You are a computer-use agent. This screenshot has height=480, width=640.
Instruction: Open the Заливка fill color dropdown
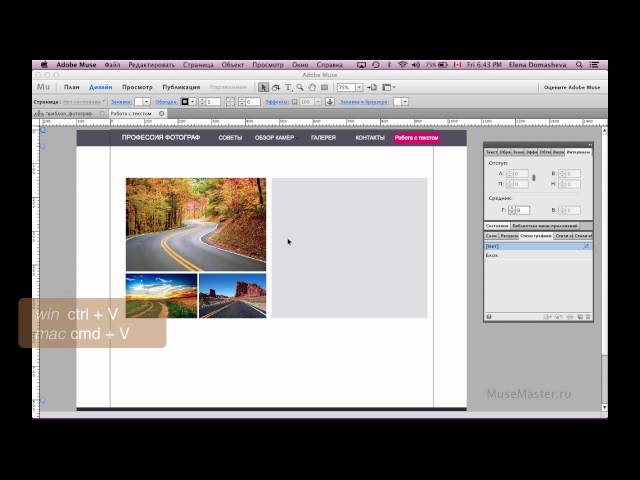[x=147, y=102]
